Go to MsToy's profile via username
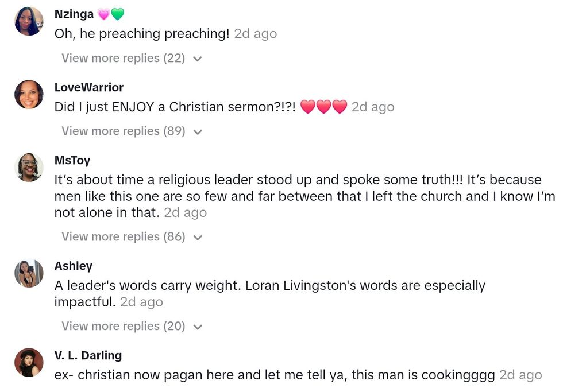563x392 pixels. (72, 160)
